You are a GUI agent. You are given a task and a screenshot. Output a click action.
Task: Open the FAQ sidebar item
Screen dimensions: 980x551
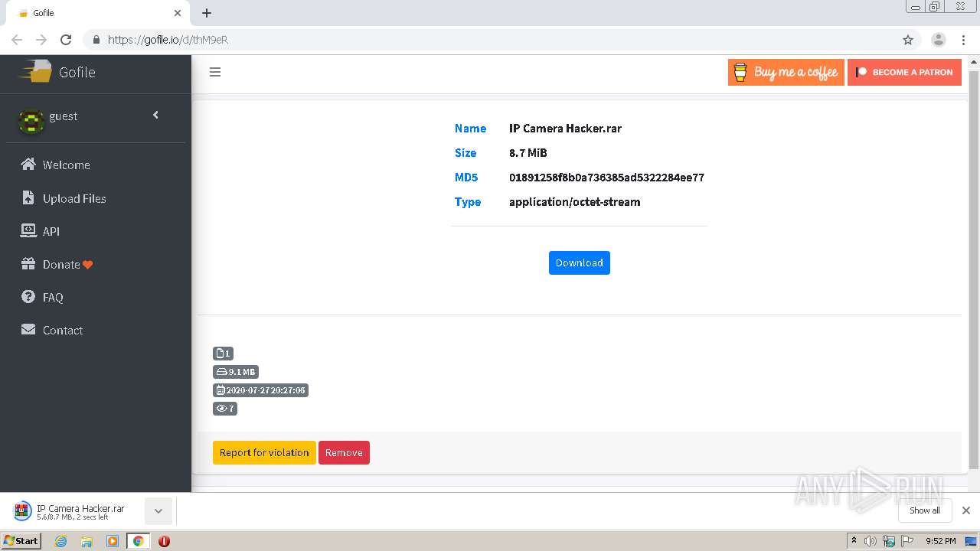(x=96, y=297)
